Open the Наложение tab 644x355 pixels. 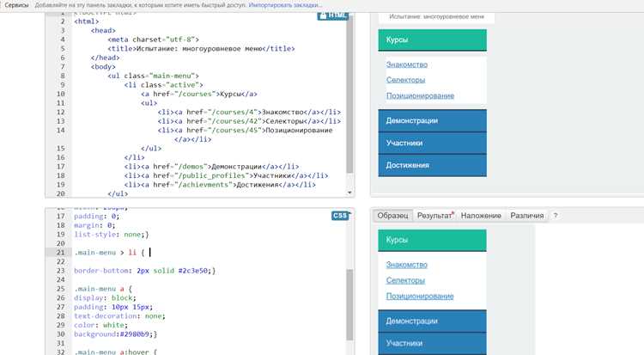click(481, 216)
